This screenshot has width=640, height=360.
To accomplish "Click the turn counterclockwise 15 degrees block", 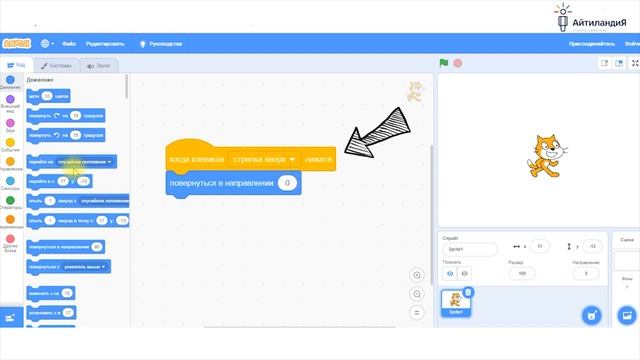I will pyautogui.click(x=66, y=135).
